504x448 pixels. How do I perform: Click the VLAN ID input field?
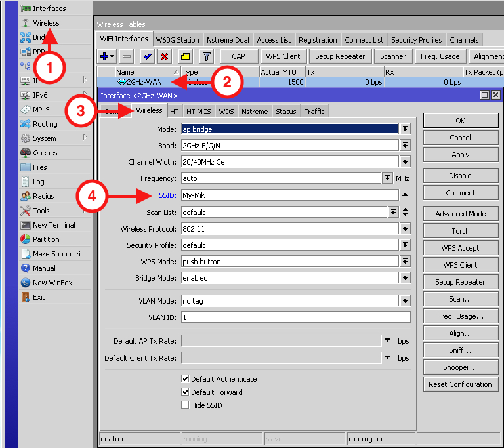(x=296, y=317)
